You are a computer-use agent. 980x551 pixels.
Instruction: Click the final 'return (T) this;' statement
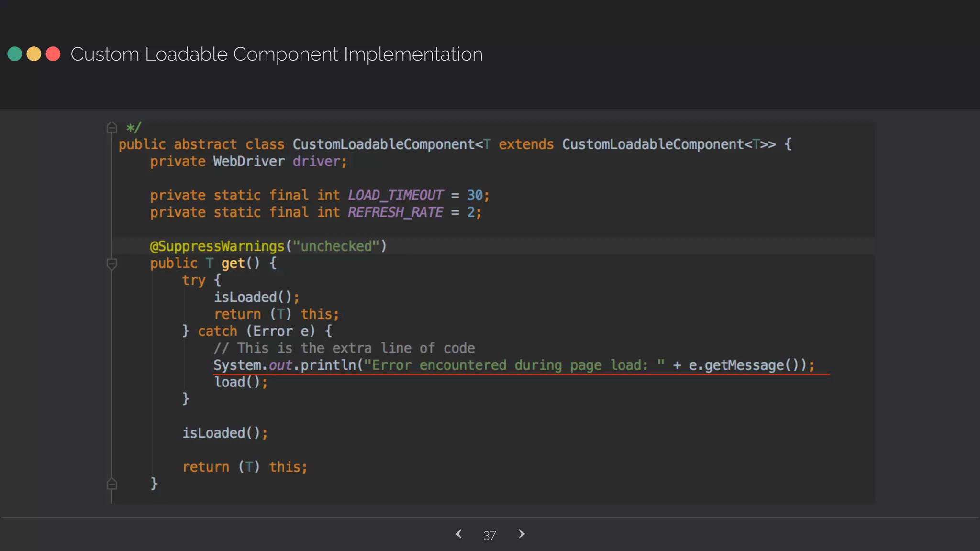[245, 467]
